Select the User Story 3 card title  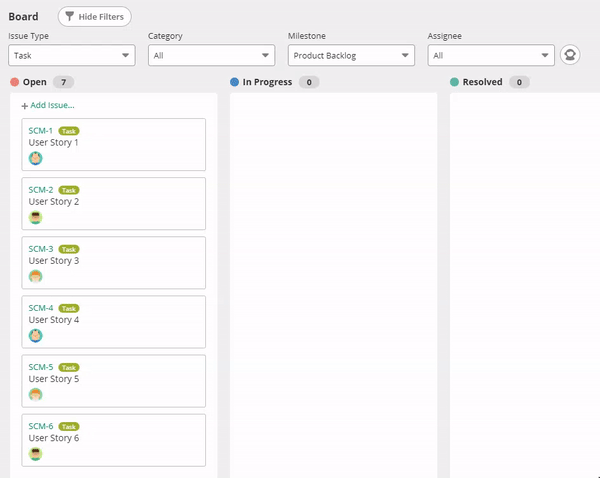click(54, 261)
